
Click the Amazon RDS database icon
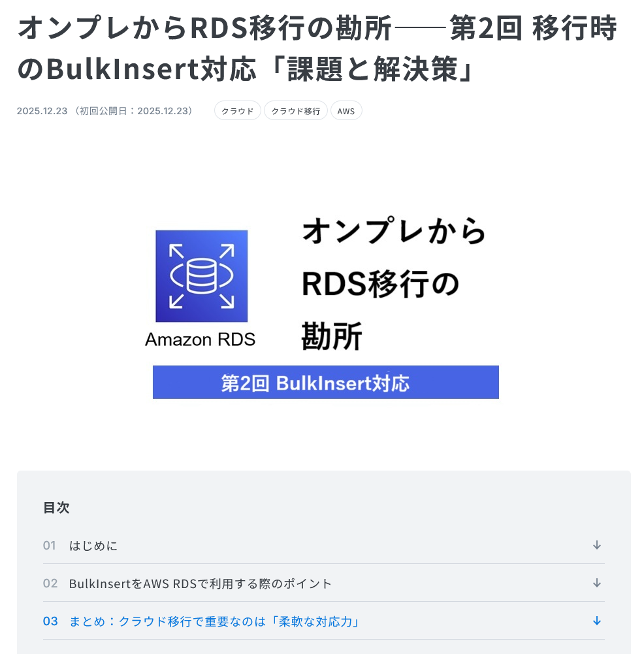[202, 276]
